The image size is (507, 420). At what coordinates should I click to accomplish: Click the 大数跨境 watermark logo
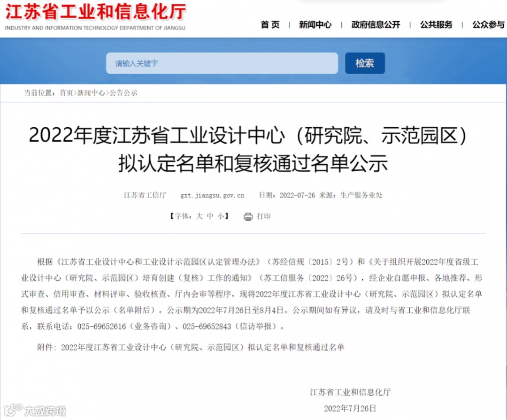point(35,411)
